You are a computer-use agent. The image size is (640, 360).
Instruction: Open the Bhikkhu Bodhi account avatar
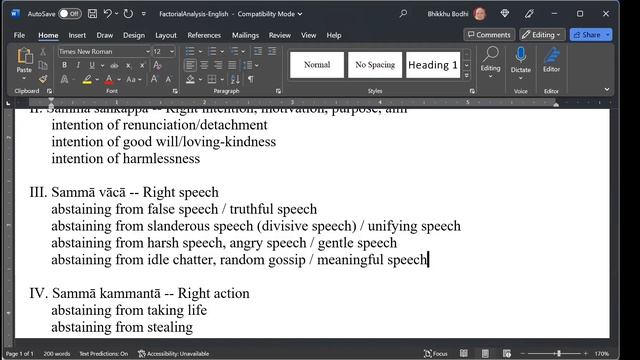480,14
